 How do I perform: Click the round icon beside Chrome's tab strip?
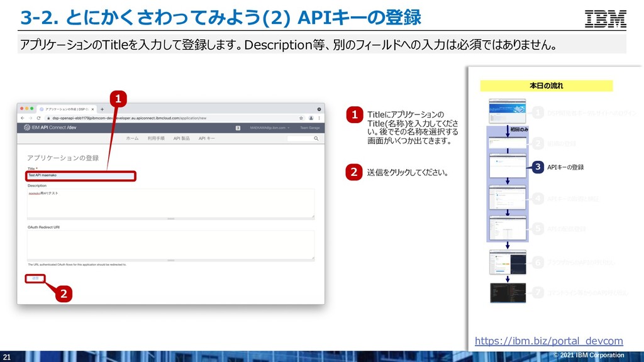coord(319,109)
